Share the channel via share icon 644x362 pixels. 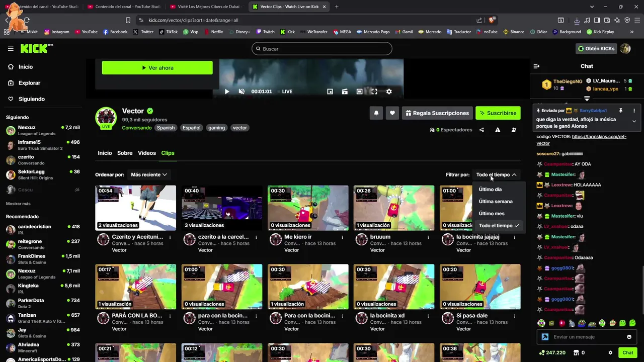tap(481, 130)
